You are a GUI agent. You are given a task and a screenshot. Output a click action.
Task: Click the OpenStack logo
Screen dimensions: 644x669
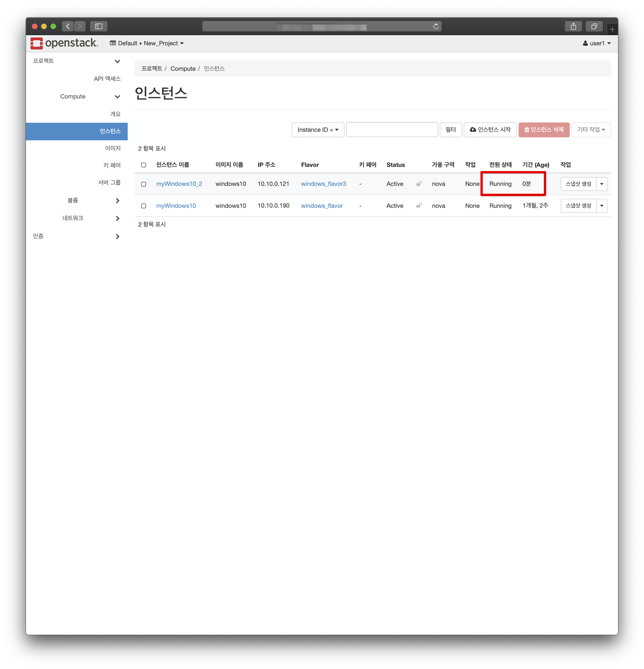(x=64, y=43)
